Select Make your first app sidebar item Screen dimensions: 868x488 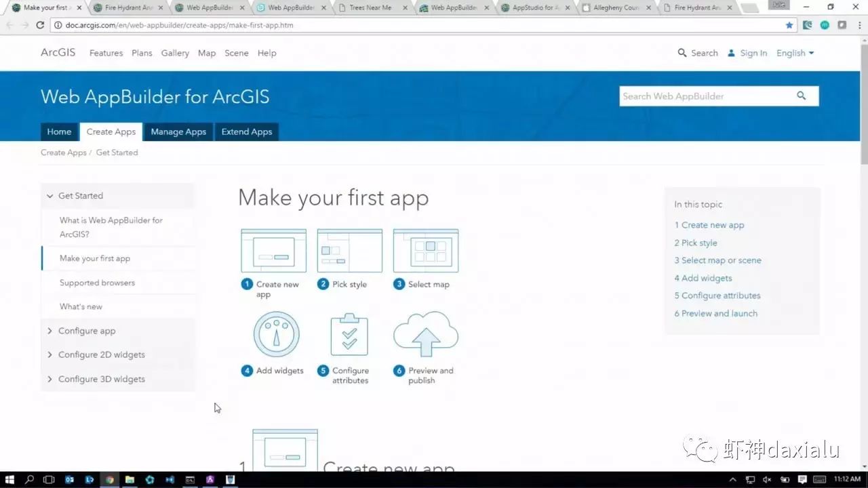[95, 258]
